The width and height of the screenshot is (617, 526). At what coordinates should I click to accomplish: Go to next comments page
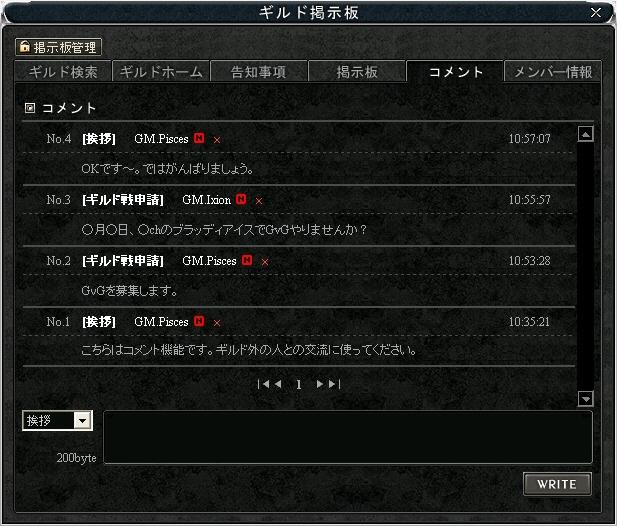coord(320,384)
